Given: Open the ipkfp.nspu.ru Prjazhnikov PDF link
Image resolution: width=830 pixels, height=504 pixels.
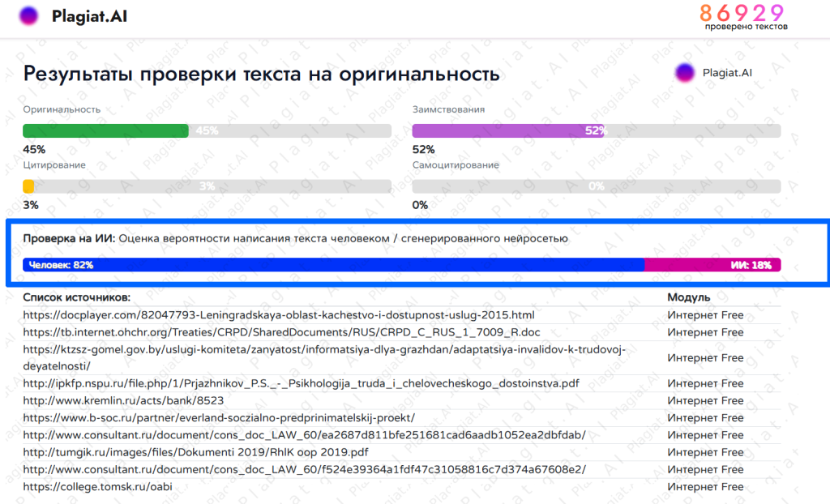Looking at the screenshot, I should pos(301,383).
